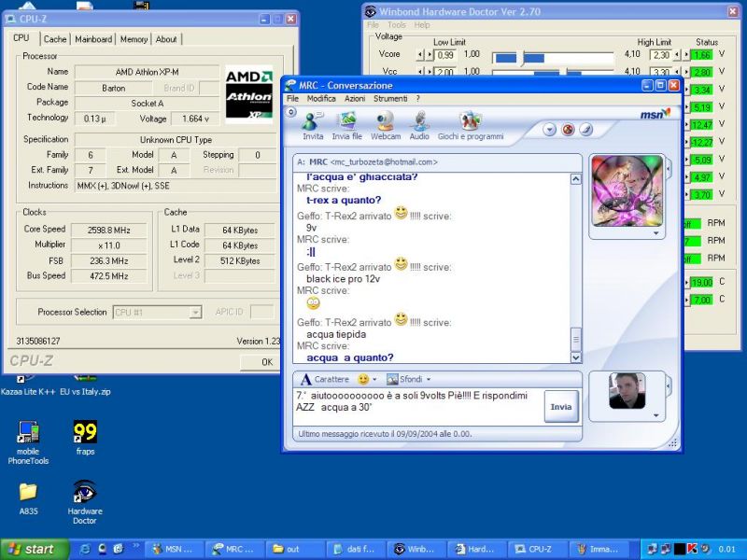Click the msn logo
The height and width of the screenshot is (560, 747).
(655, 114)
